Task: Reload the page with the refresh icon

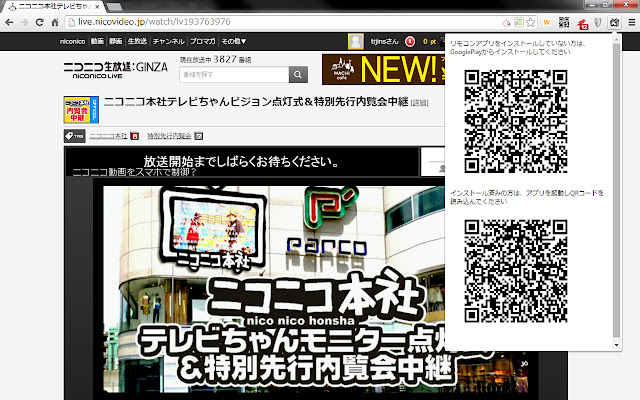Action: click(x=40, y=22)
